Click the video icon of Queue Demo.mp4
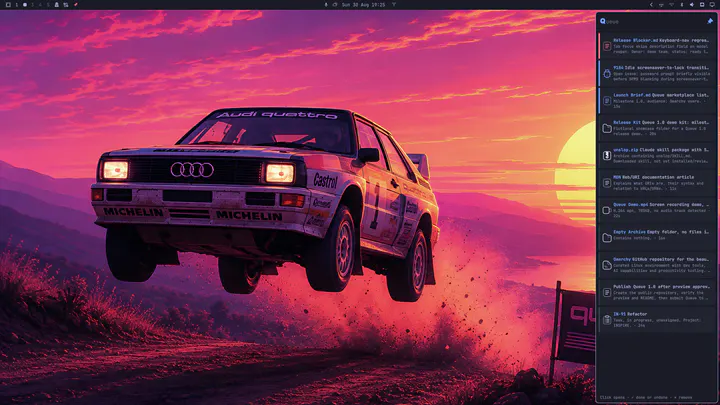 point(607,210)
